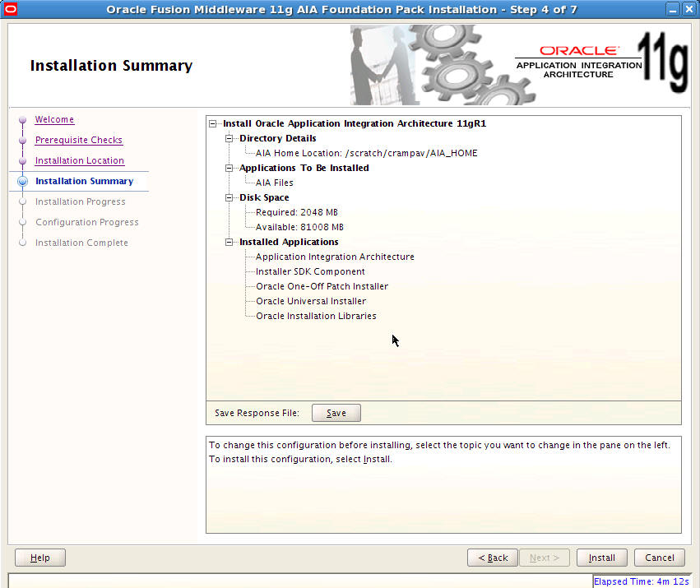The height and width of the screenshot is (588, 700).
Task: Collapse the Install Oracle Application Integration Architecture root node
Action: pos(213,123)
